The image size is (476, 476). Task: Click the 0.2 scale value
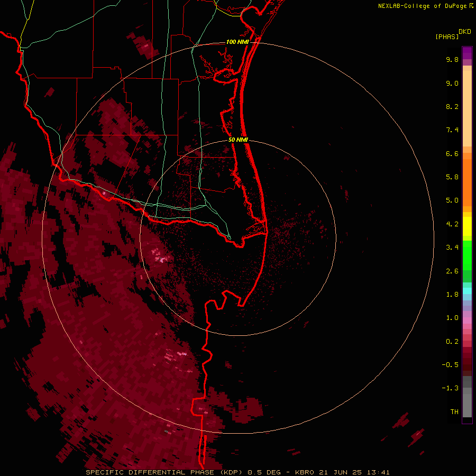click(452, 342)
